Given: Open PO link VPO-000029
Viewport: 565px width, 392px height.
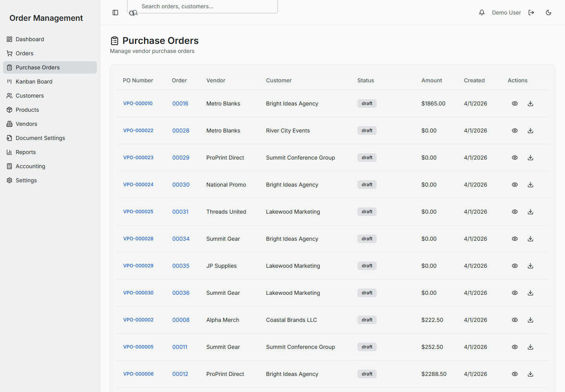Looking at the screenshot, I should (138, 266).
